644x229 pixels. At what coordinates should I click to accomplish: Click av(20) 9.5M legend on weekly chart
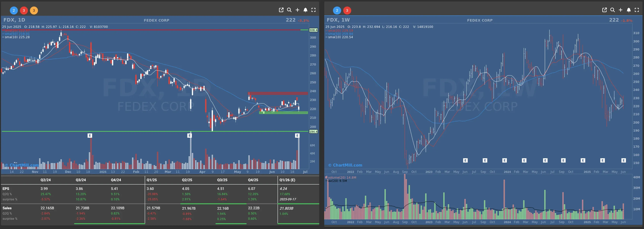[x=336, y=181]
